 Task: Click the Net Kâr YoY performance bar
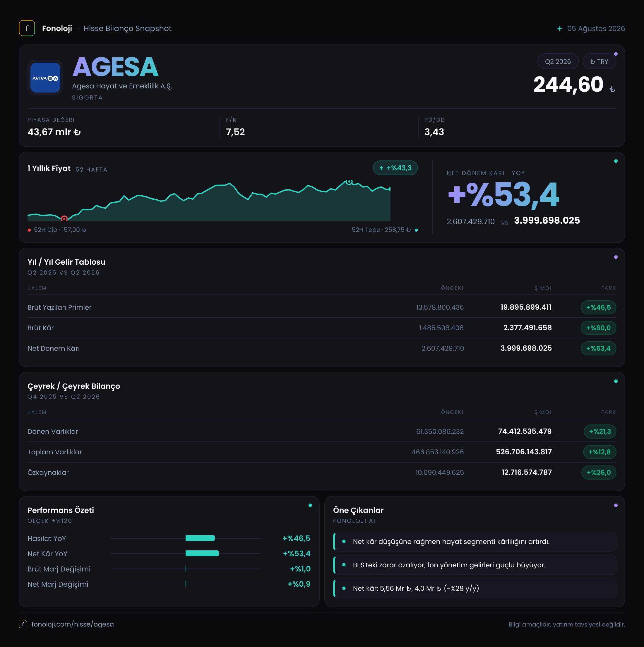coord(202,553)
